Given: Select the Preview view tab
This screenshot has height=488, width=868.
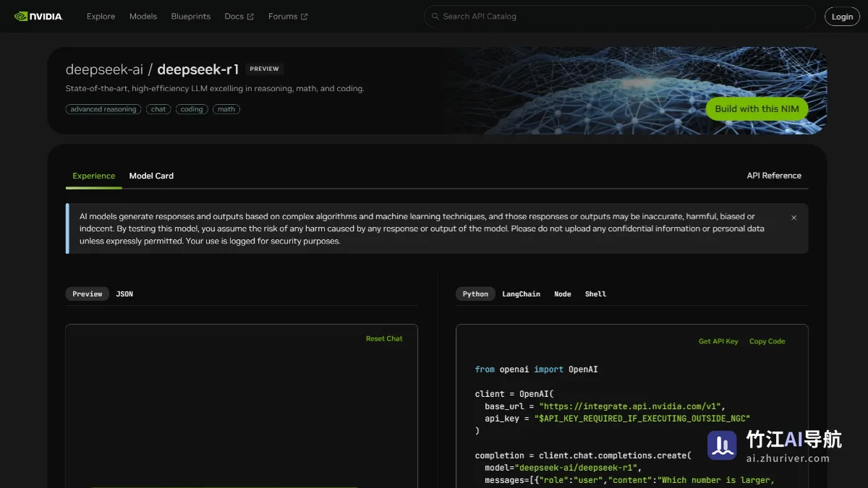Looking at the screenshot, I should click(x=88, y=294).
